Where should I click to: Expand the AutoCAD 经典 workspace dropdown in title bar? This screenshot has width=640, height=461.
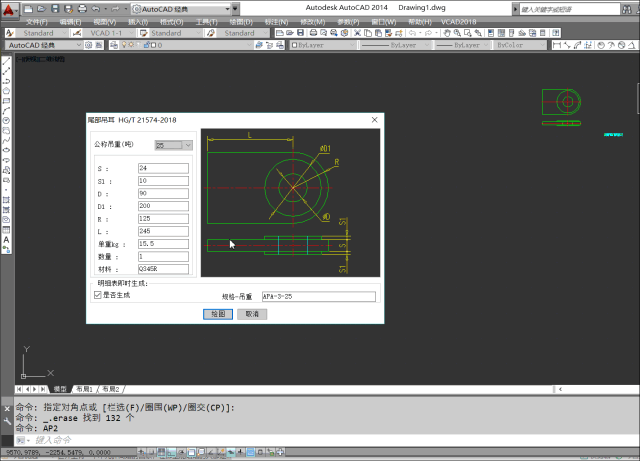coord(233,9)
